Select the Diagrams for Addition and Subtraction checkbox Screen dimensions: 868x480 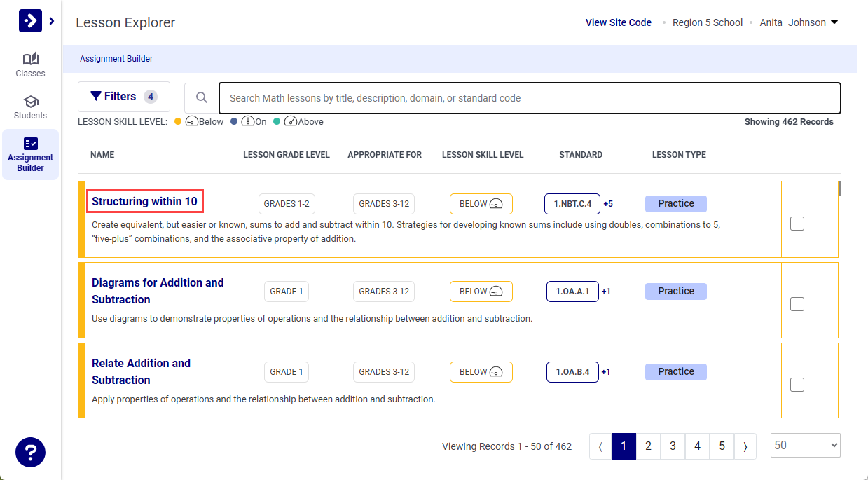click(x=797, y=303)
